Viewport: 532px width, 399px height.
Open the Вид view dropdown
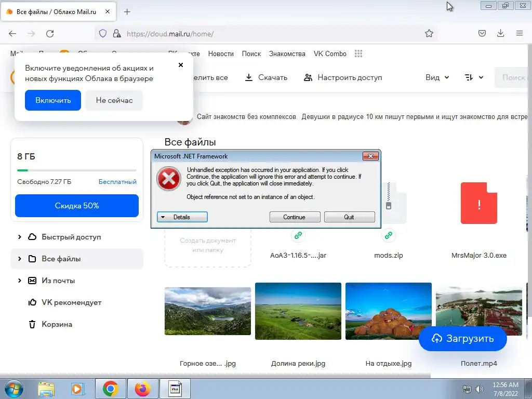point(437,77)
